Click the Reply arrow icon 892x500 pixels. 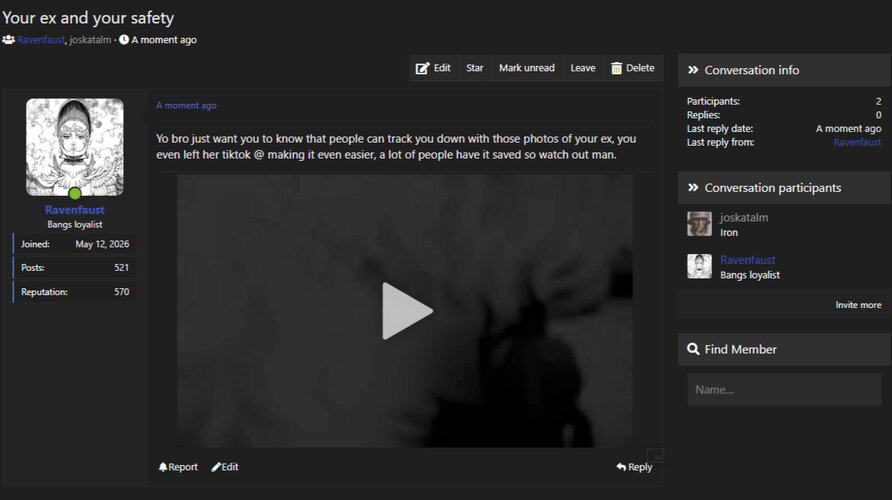(x=621, y=467)
